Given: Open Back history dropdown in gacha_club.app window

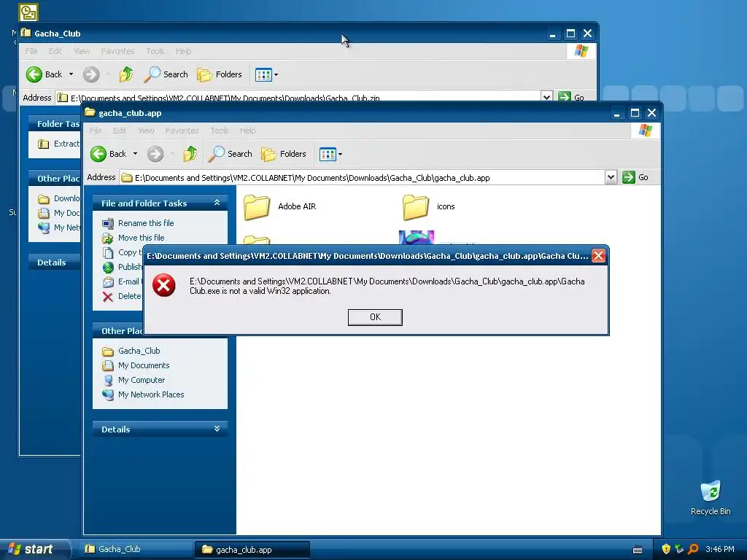Looking at the screenshot, I should click(135, 154).
